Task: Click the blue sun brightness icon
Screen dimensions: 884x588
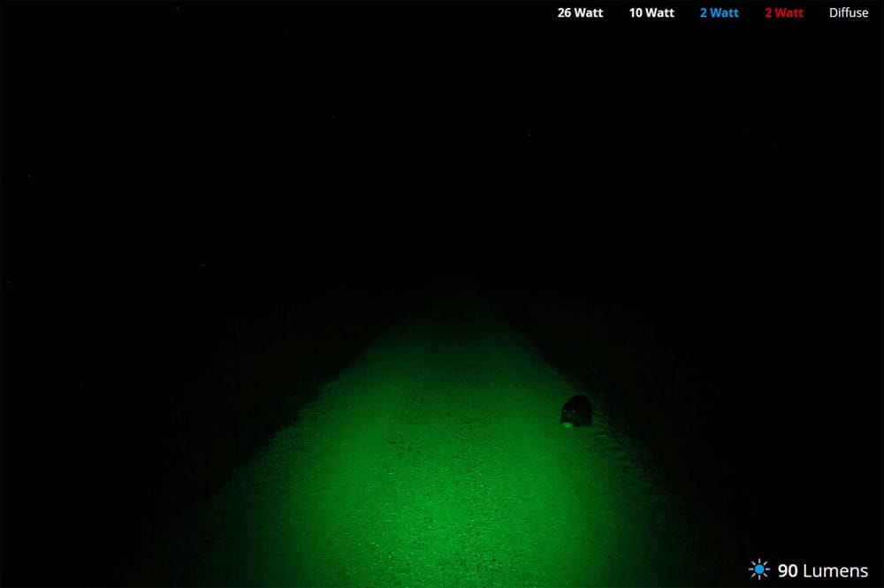Action: pos(758,569)
